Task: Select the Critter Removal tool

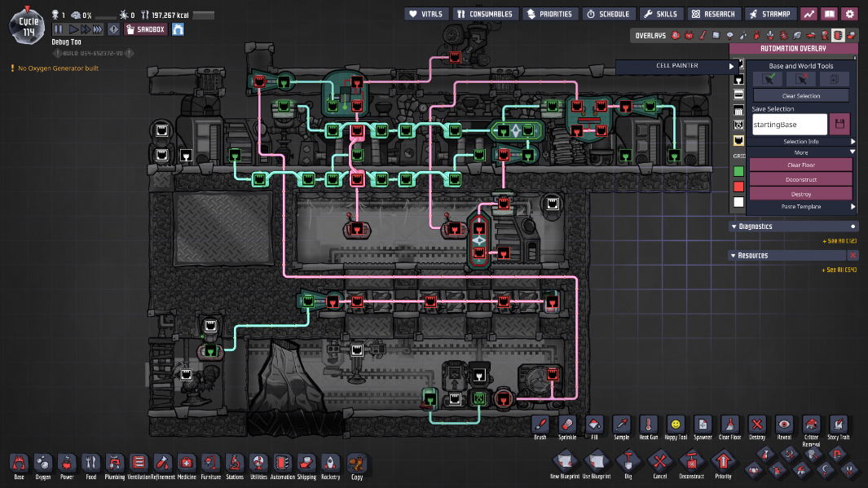Action: 811,425
